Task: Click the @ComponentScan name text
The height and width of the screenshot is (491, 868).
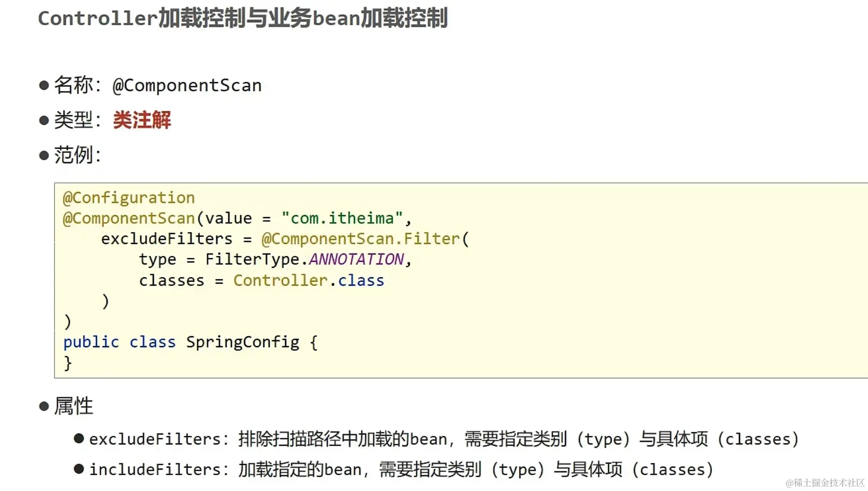Action: click(187, 85)
